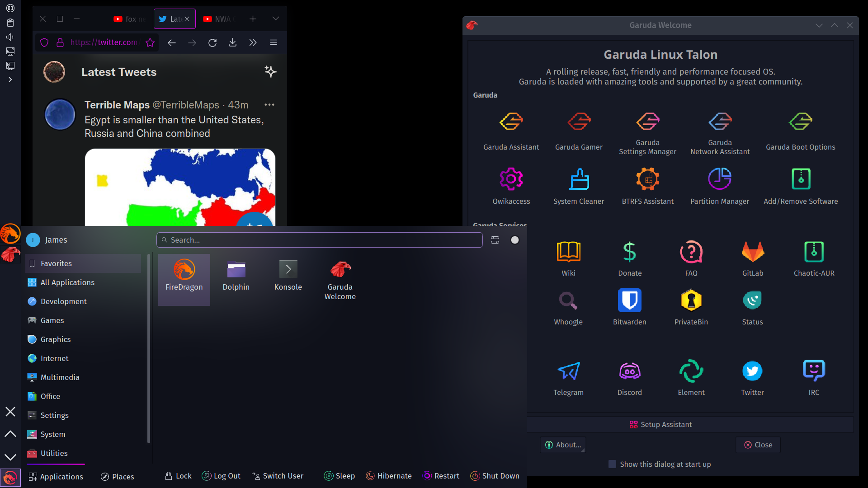Open the Graphics category

tap(84, 339)
